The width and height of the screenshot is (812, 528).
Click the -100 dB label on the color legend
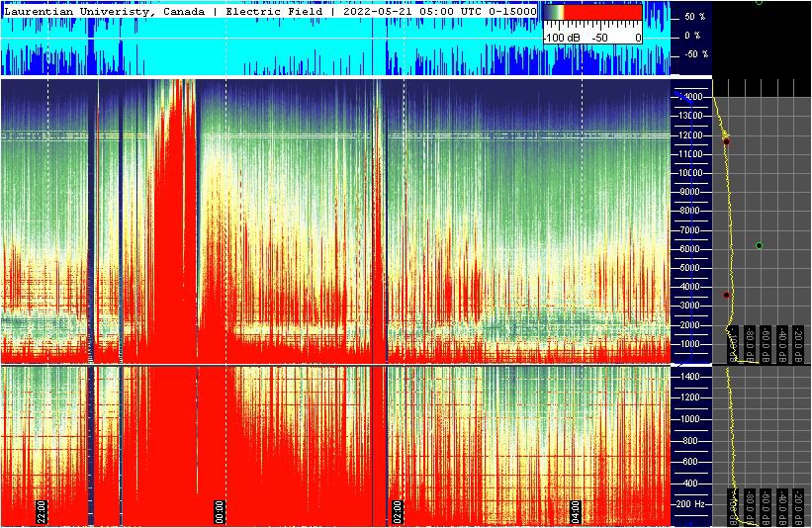[560, 38]
